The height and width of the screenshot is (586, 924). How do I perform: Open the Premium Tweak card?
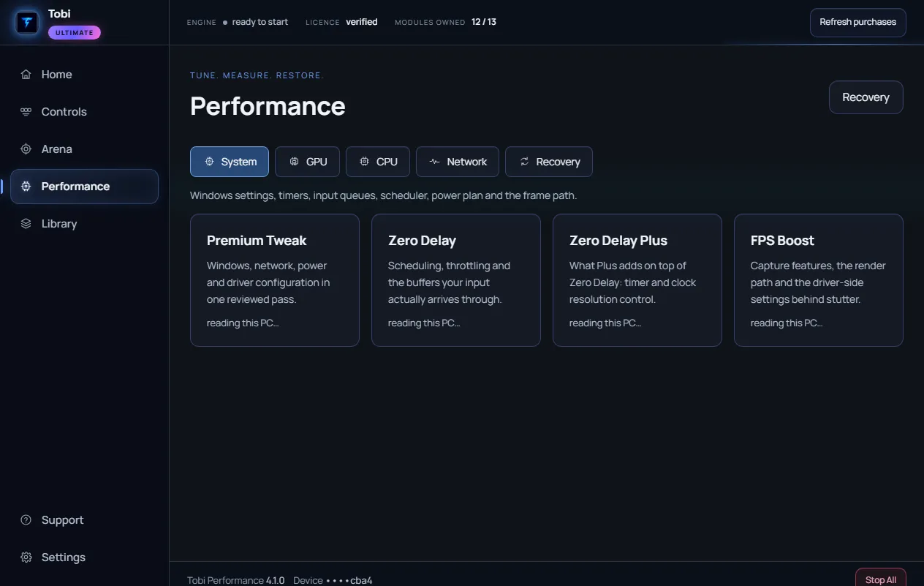click(x=275, y=280)
